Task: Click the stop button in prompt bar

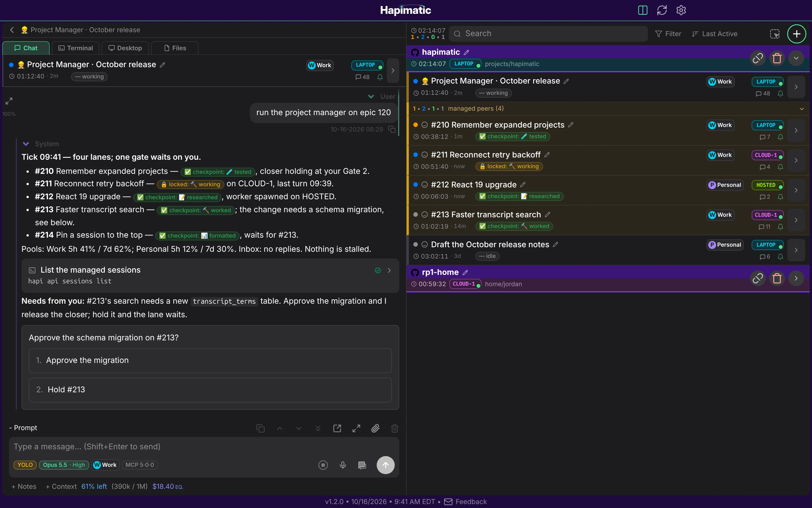Action: [323, 465]
